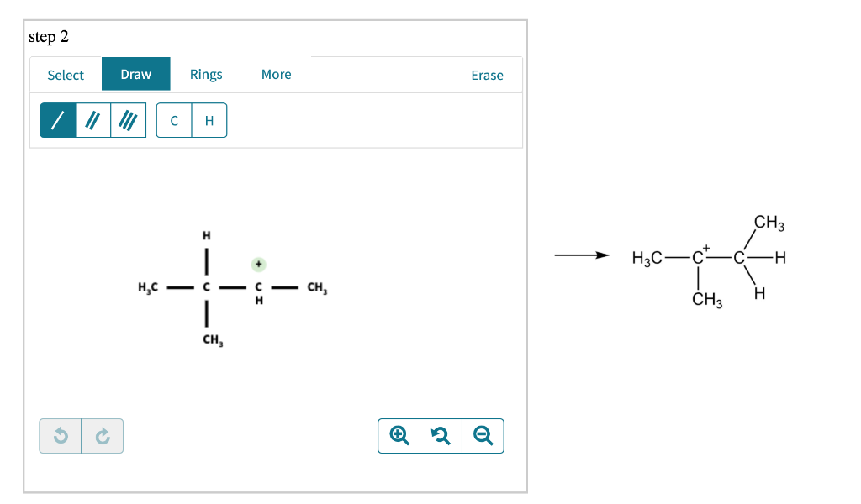The image size is (861, 504).
Task: Reset the canvas zoom level
Action: point(441,435)
